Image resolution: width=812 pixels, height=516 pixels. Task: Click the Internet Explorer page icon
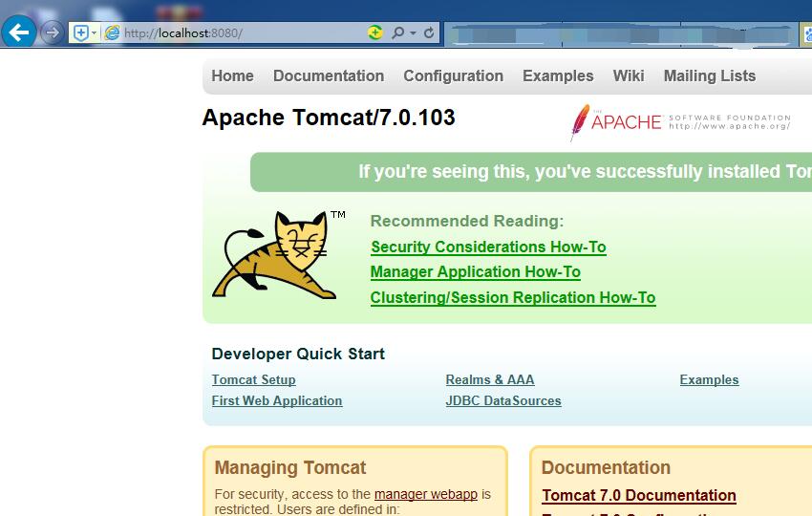tap(113, 33)
